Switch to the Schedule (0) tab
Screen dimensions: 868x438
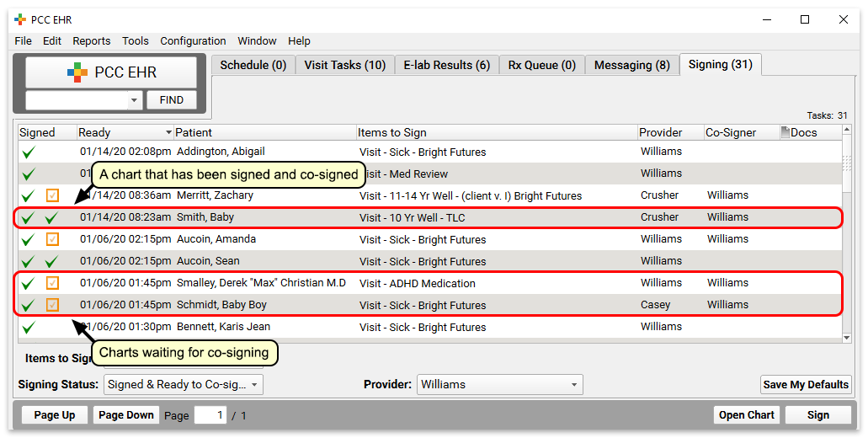[253, 65]
